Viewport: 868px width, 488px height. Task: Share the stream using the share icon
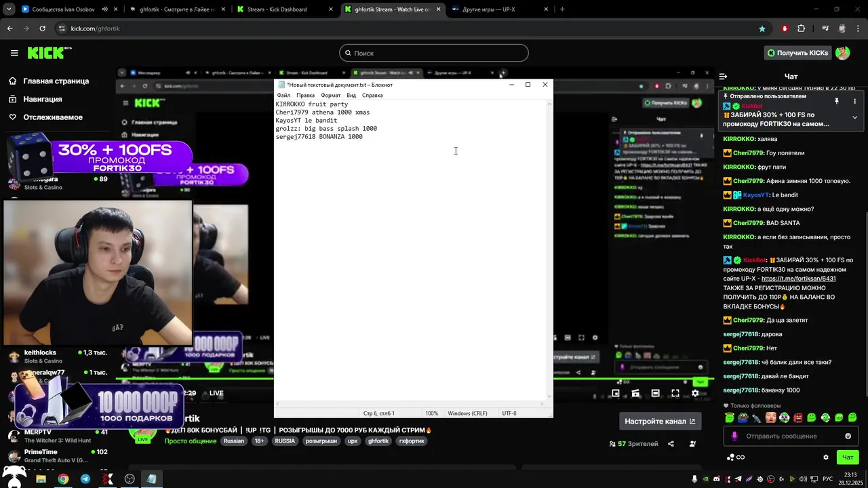(x=671, y=444)
